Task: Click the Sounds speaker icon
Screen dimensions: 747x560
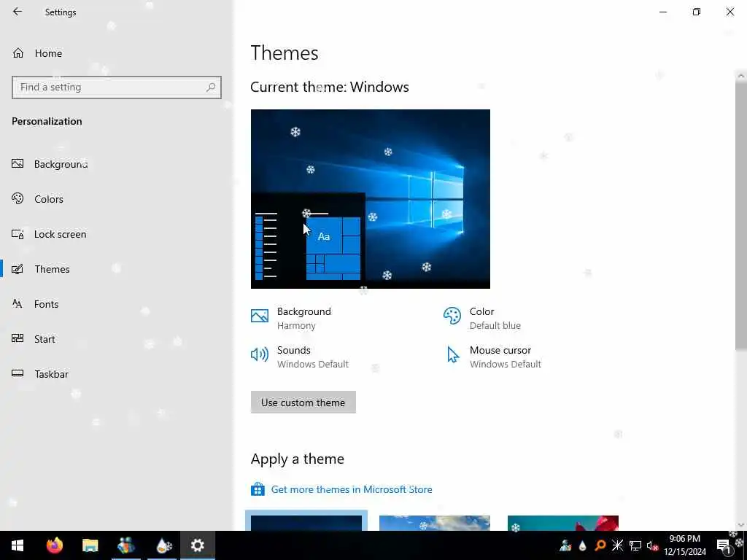Action: point(260,354)
